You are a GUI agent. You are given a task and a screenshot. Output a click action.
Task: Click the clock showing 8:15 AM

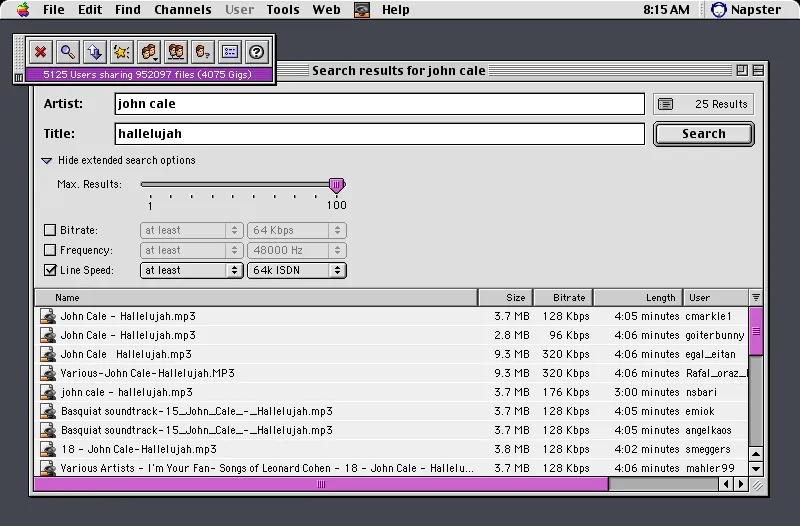point(666,10)
